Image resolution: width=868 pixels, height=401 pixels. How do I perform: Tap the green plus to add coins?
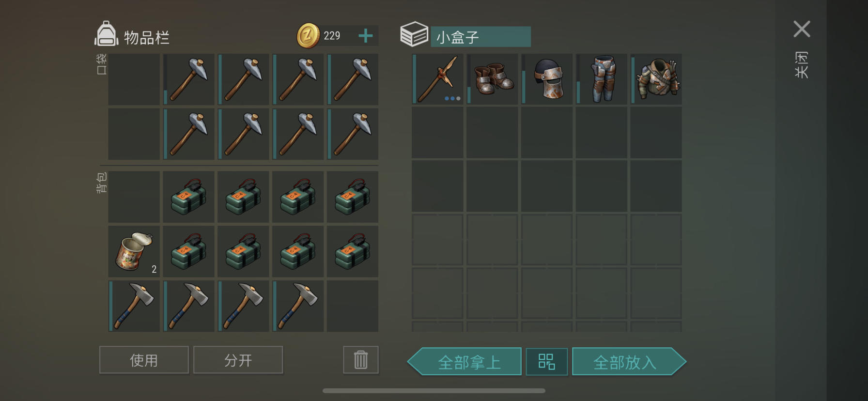(x=366, y=35)
